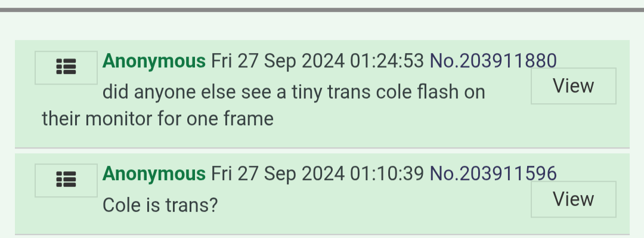This screenshot has width=644, height=238.
Task: Click the empty pale area above the first post
Action: coord(322,26)
